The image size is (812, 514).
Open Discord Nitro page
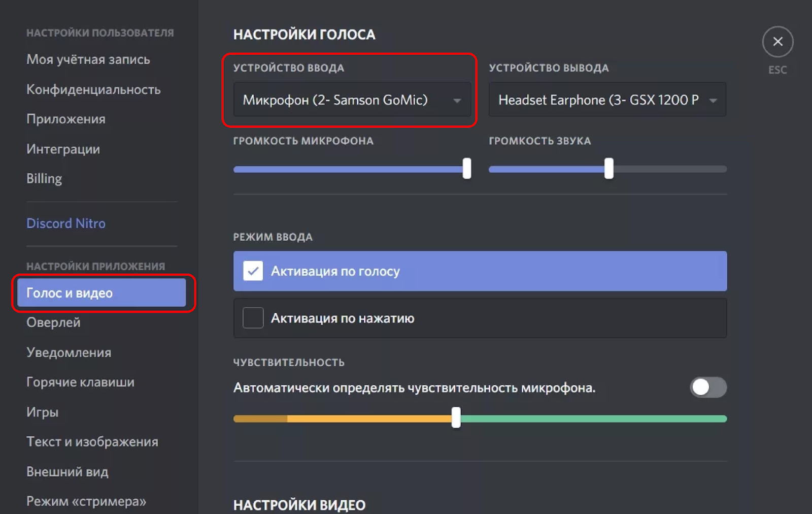pyautogui.click(x=65, y=223)
